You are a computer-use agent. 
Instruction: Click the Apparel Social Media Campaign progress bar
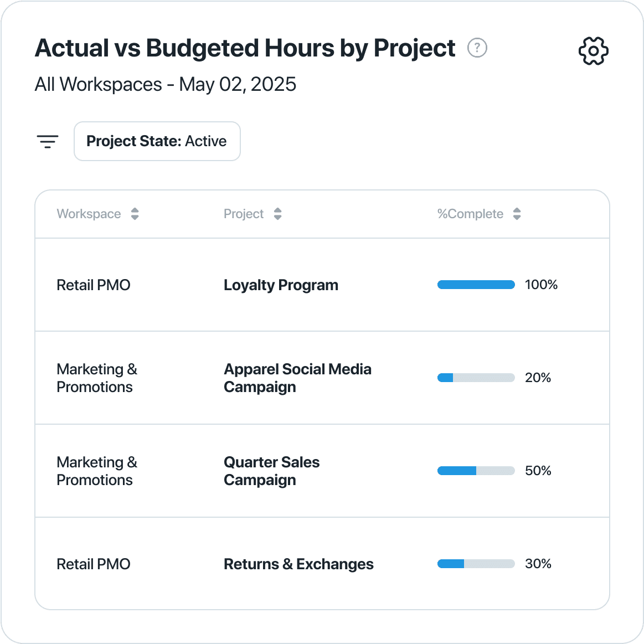pos(476,378)
